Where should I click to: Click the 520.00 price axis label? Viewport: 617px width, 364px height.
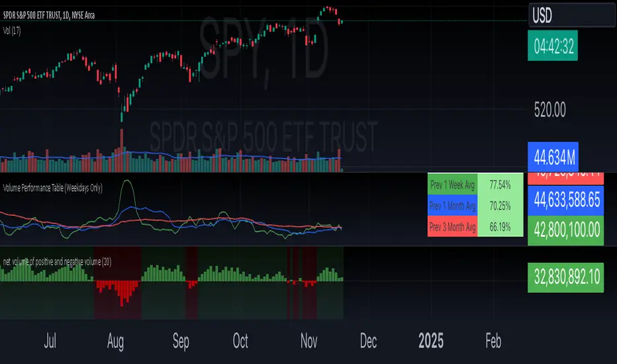[x=549, y=110]
